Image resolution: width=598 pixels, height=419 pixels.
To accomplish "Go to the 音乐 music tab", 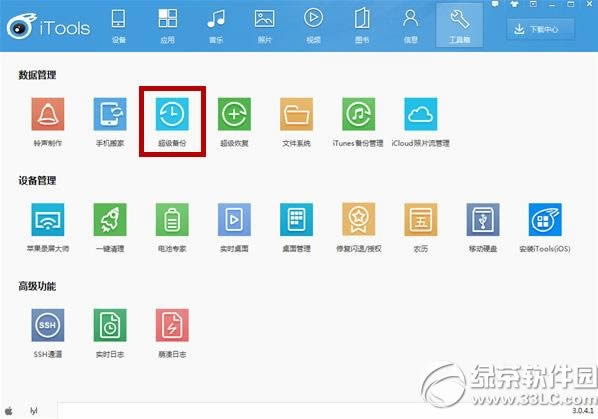I will pos(216,25).
